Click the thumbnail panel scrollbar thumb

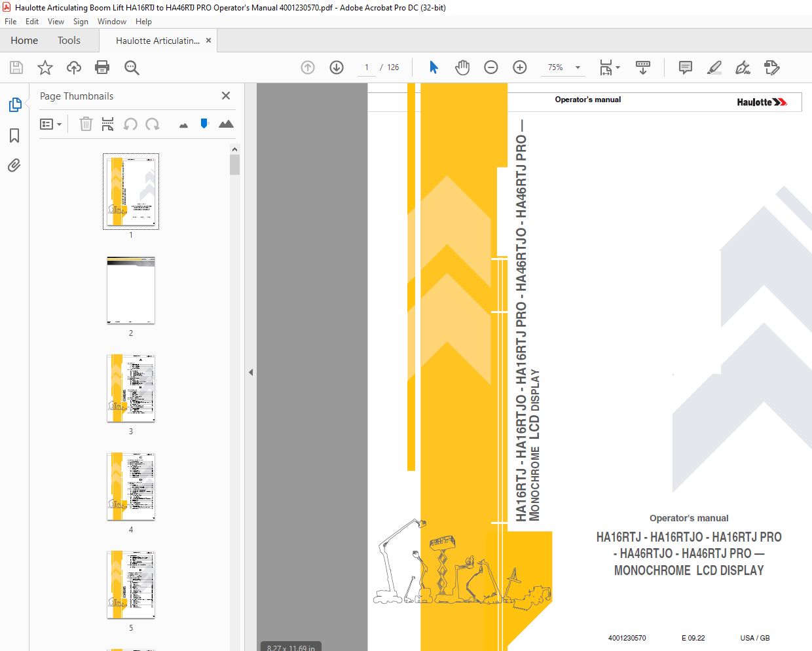click(x=234, y=165)
